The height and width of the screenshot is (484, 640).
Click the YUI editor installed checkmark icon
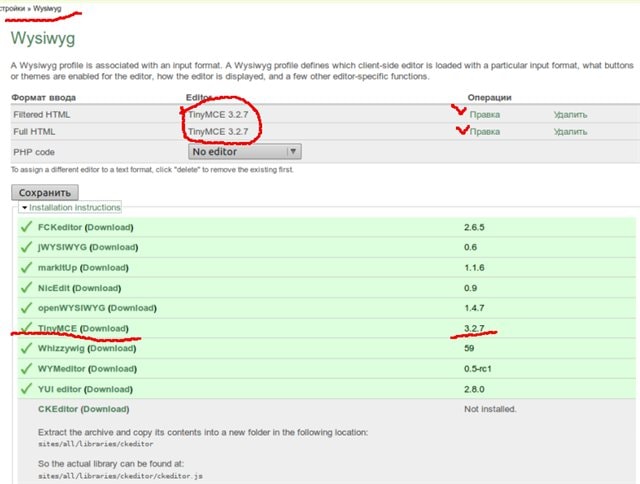click(x=26, y=389)
